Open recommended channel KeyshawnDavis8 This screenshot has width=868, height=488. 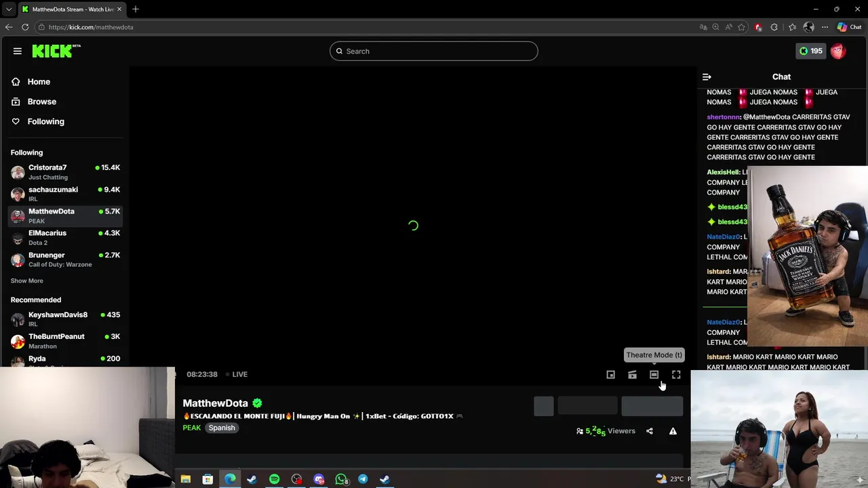[66, 319]
